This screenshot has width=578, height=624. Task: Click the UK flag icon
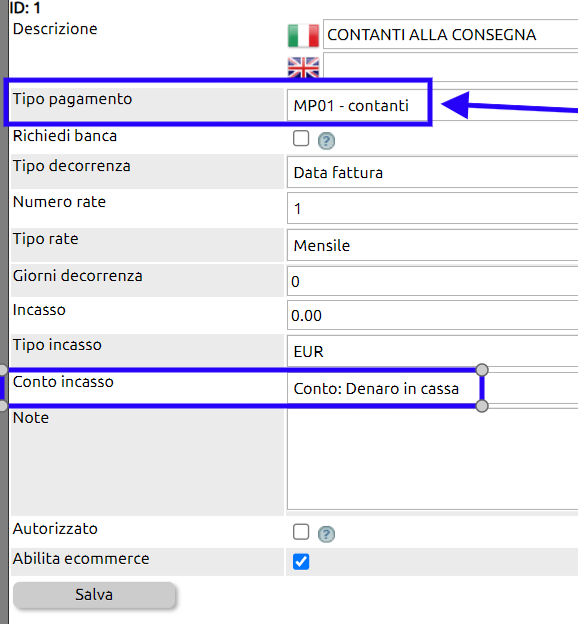point(303,68)
